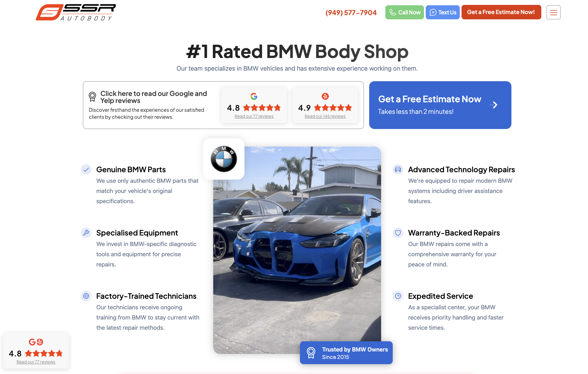Open the hamburger menu
The width and height of the screenshot is (588, 374).
554,13
